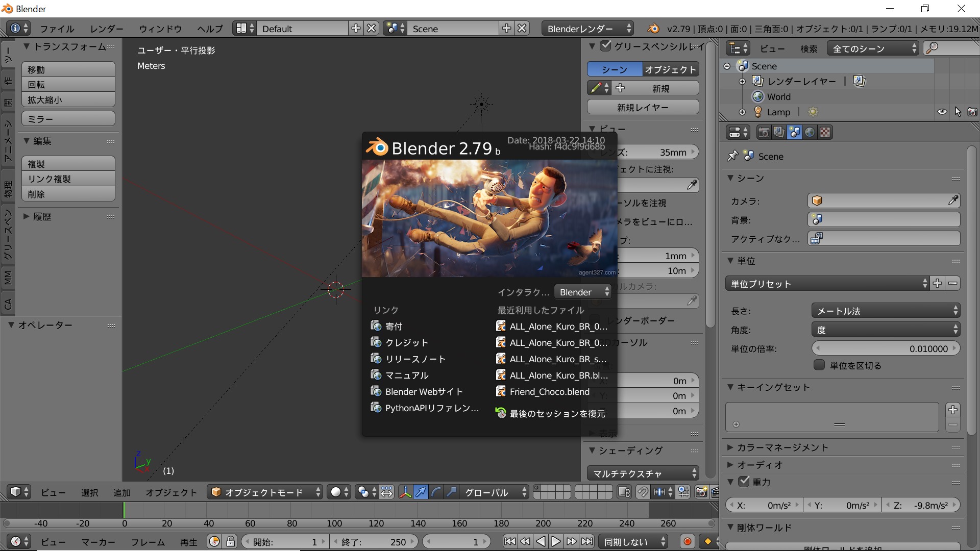Open the ファイル menu

tap(57, 29)
